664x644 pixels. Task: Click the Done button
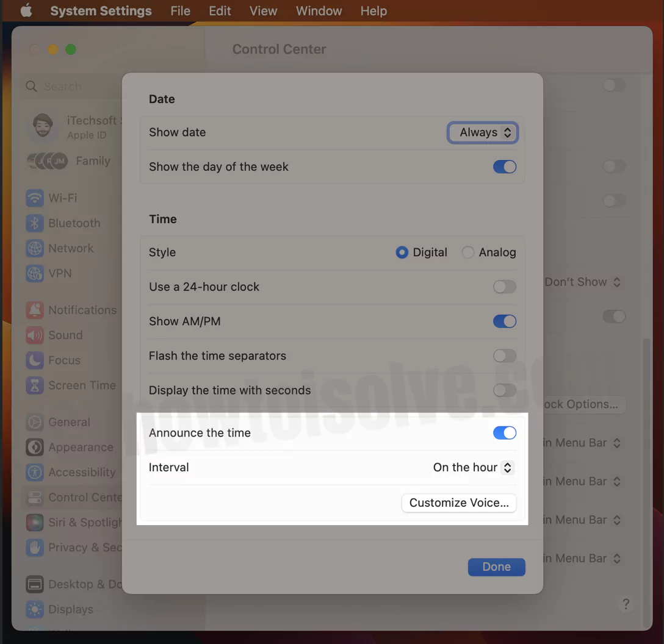[x=496, y=567]
